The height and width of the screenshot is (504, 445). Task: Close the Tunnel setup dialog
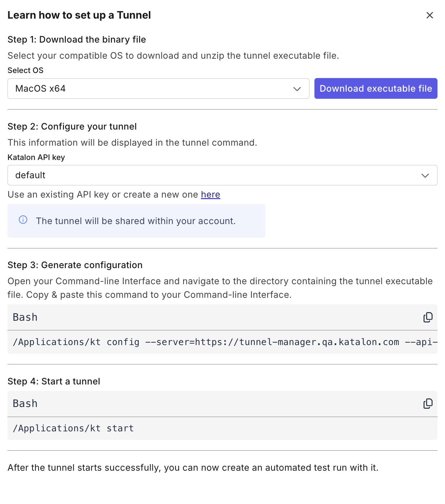430,15
